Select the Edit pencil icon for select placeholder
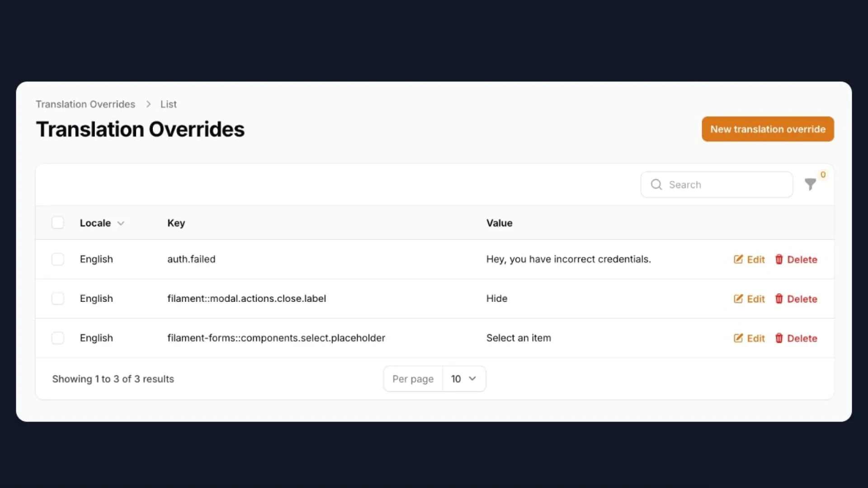This screenshot has height=488, width=868. point(738,338)
